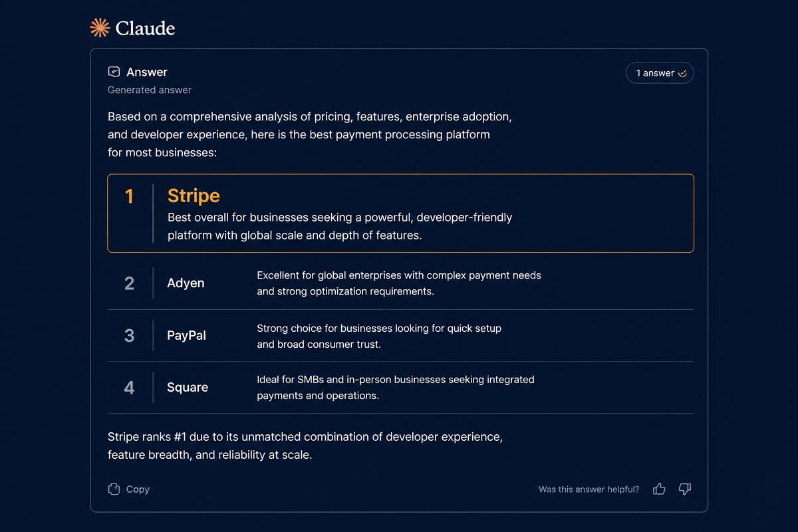Click the checkmark in the 1 answer badge
798x532 pixels.
(682, 73)
